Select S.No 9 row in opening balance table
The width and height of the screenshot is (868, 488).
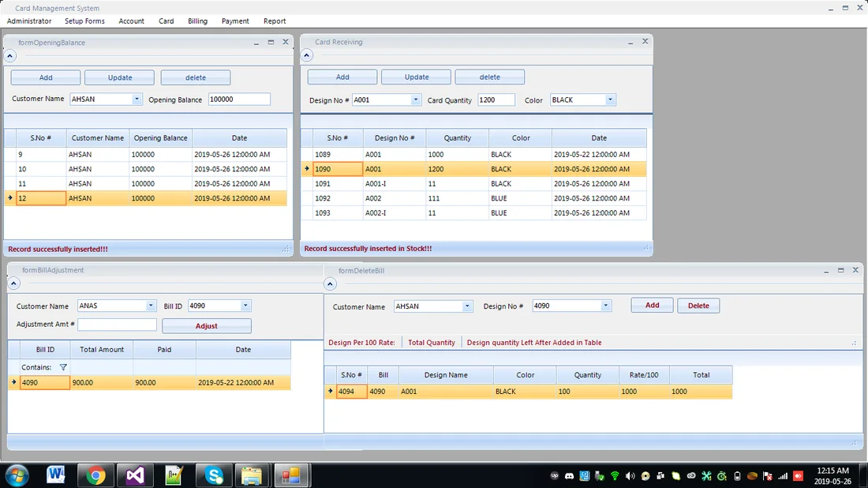click(x=146, y=155)
